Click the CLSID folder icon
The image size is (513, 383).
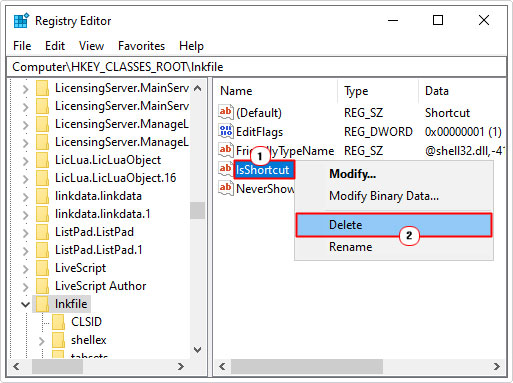[x=59, y=322]
